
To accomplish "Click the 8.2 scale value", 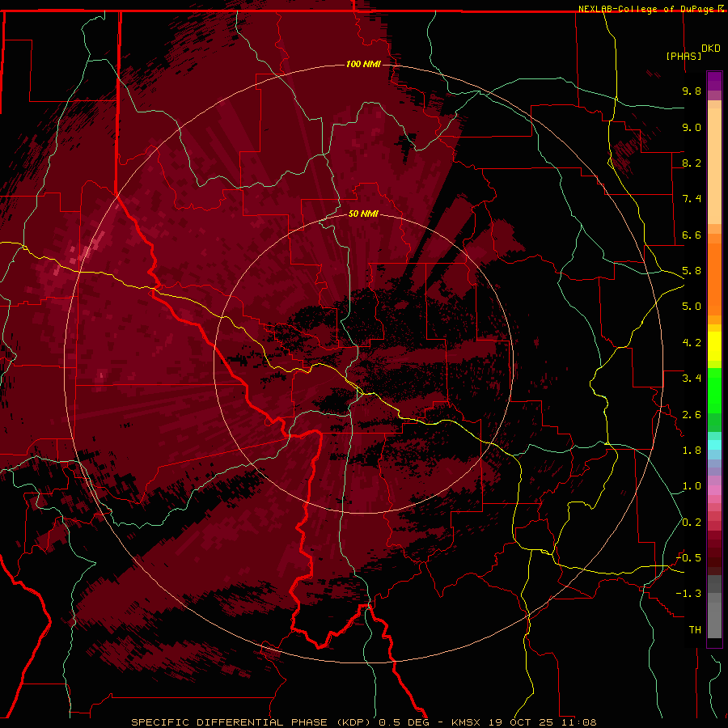I will (x=692, y=163).
